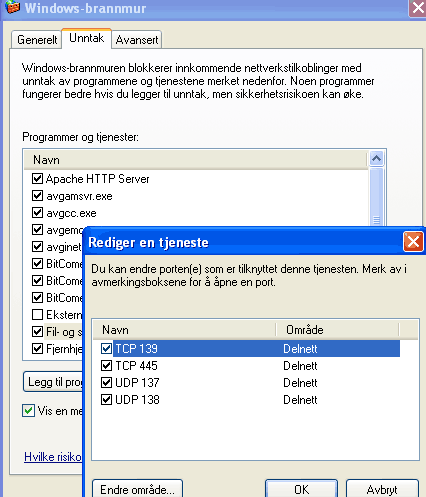Select the Unntak tab

pyautogui.click(x=86, y=38)
